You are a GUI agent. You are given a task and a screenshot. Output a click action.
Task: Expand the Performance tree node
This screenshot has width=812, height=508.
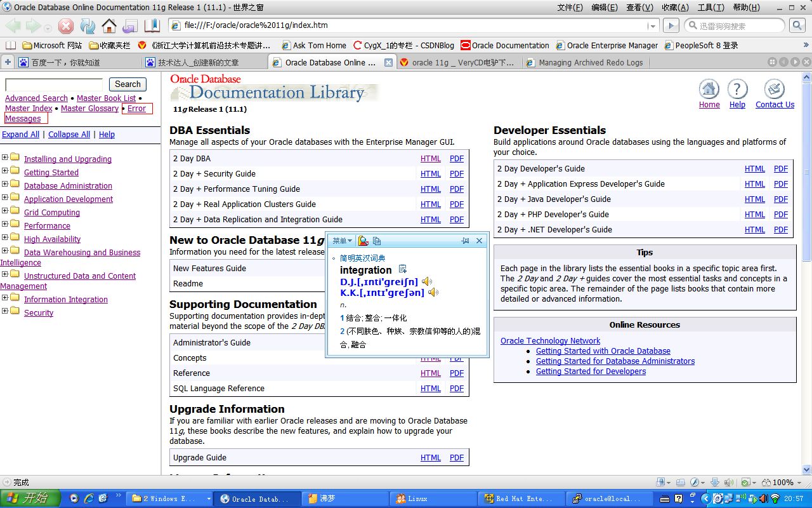pos(5,224)
